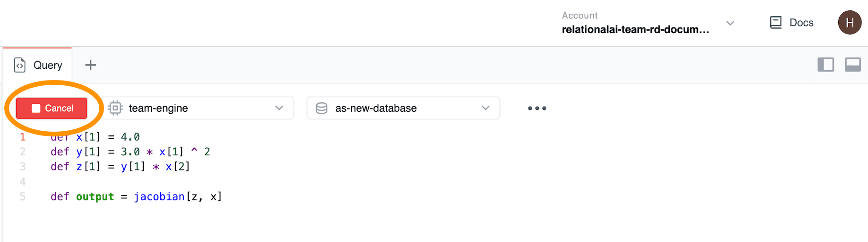Click the Query tab file icon

pos(20,65)
